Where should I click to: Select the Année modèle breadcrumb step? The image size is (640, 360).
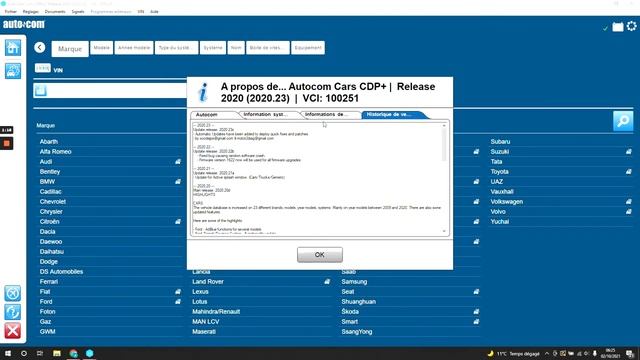click(134, 48)
